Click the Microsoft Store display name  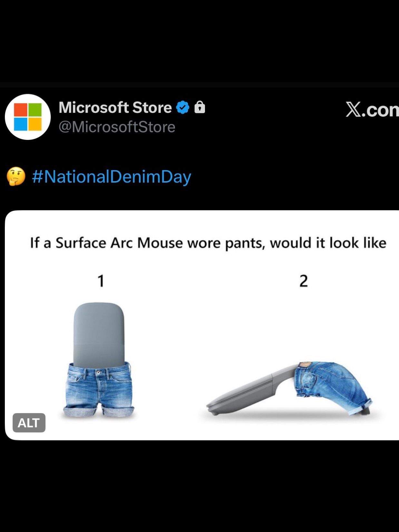coord(115,107)
